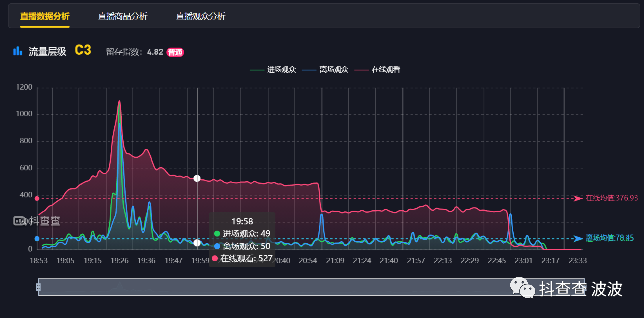The width and height of the screenshot is (644, 318).
Task: Click the 22:45 time axis label
Action: [x=497, y=260]
